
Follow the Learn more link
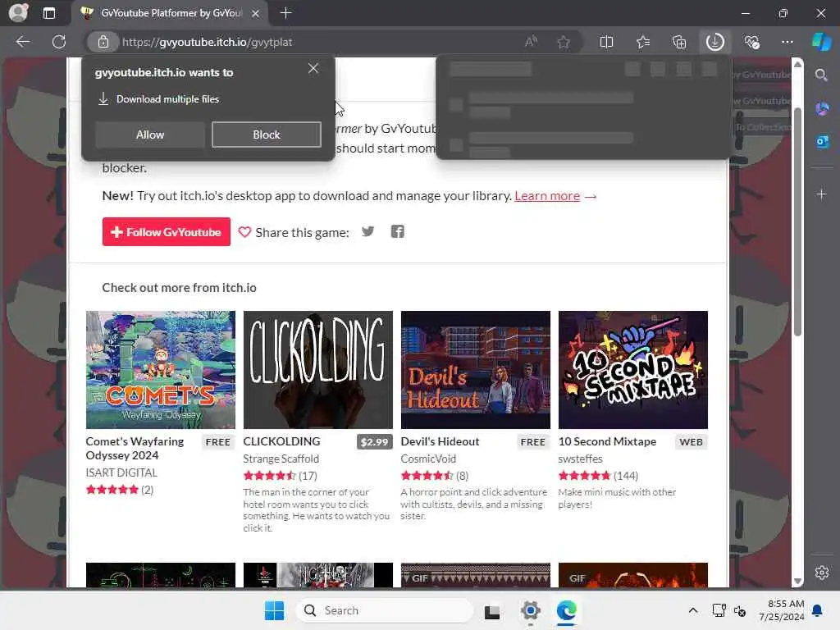click(547, 195)
